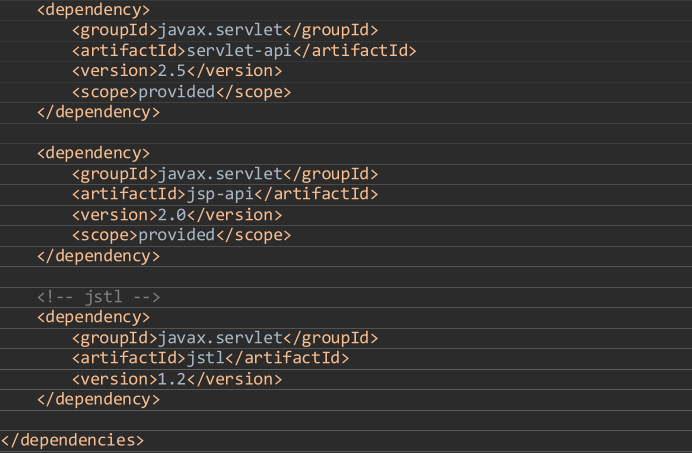Click the second provided scope value

click(x=177, y=235)
